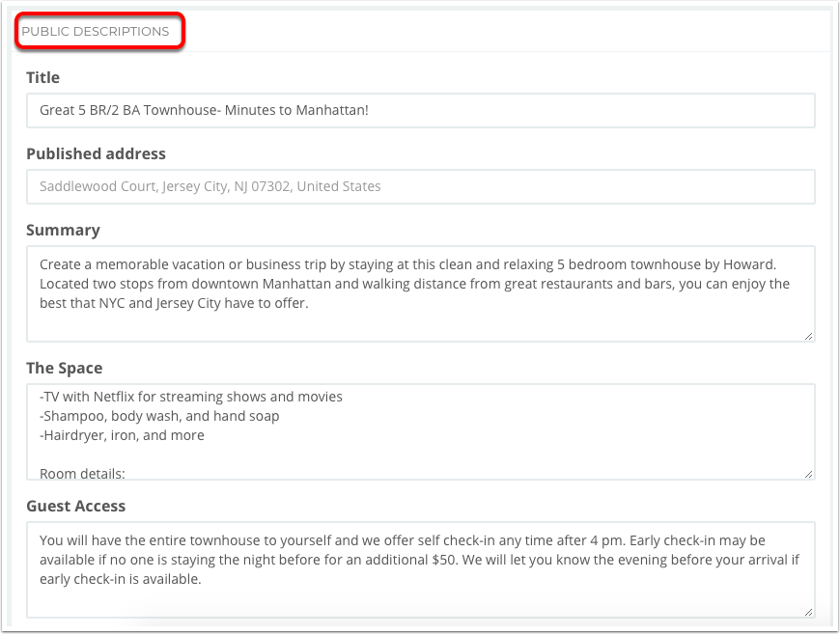Viewport: 840px width, 634px height.
Task: Click the Guest Access textarea resize handle
Action: 808,612
